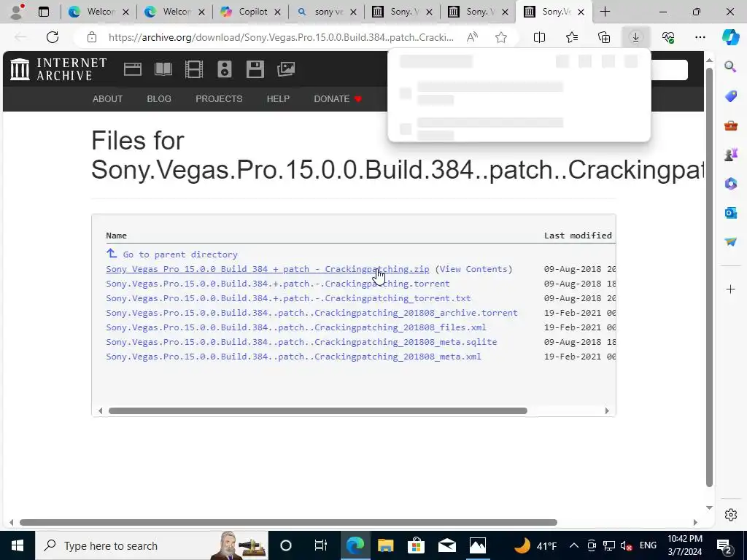This screenshot has width=747, height=560.
Task: Open View Contents for the zip
Action: (473, 269)
